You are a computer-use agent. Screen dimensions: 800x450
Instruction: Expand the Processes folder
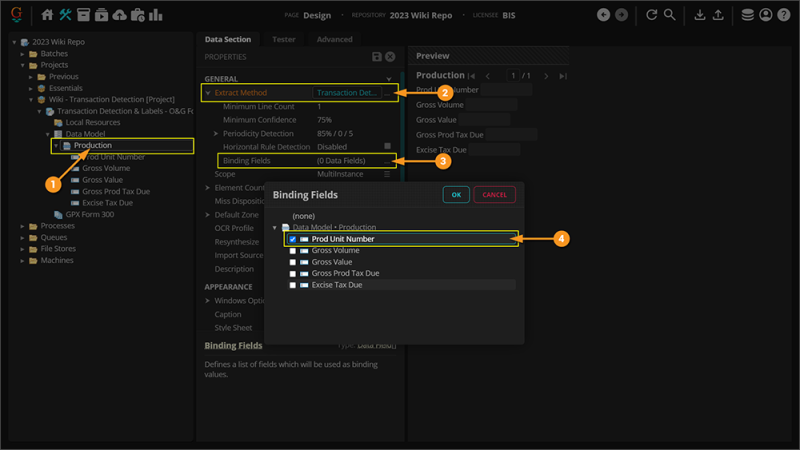22,226
